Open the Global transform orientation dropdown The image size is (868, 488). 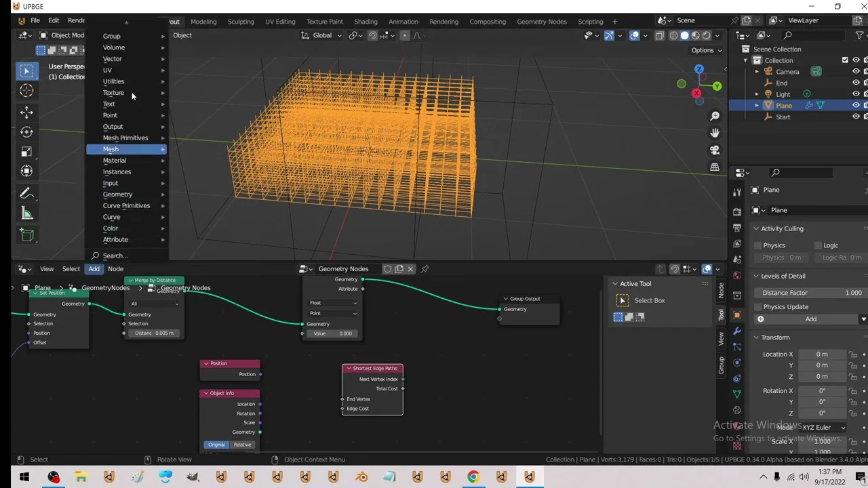322,35
